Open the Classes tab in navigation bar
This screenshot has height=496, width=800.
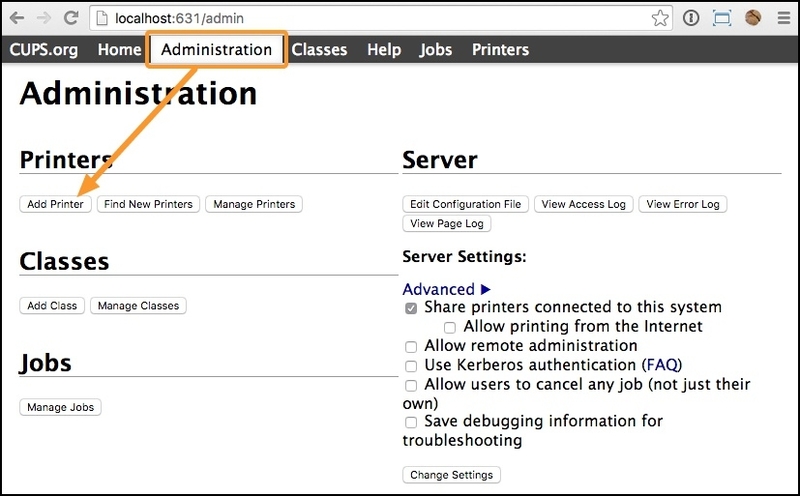coord(319,49)
